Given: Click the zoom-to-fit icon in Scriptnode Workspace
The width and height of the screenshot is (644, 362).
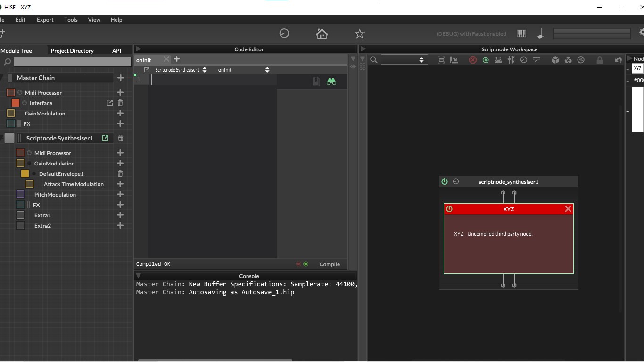Looking at the screenshot, I should coord(440,59).
